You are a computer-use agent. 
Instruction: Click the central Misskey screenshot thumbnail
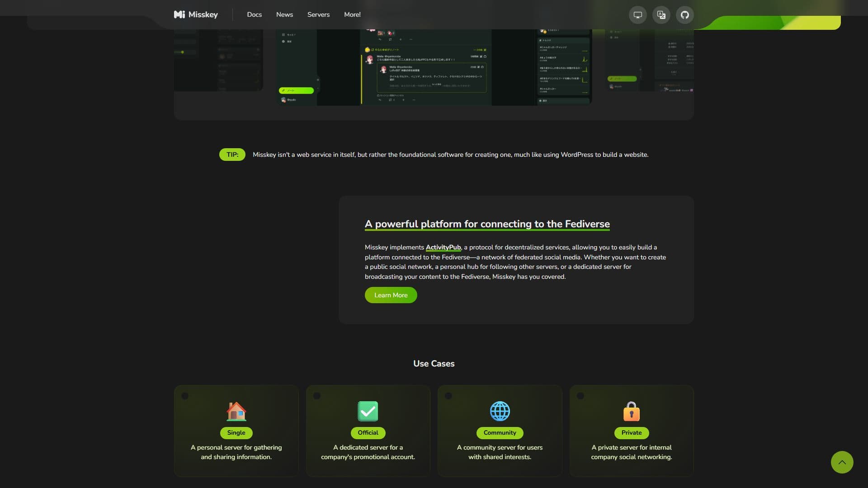(434, 67)
